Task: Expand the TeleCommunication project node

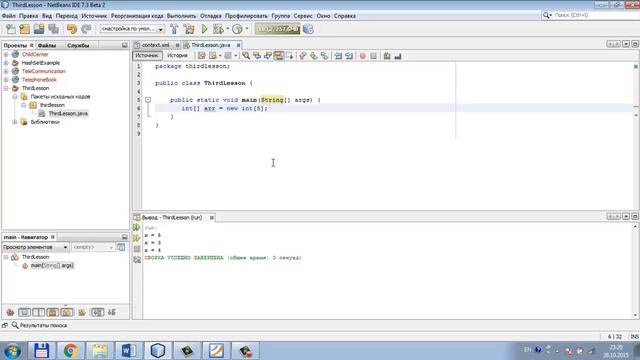Action: pos(6,71)
